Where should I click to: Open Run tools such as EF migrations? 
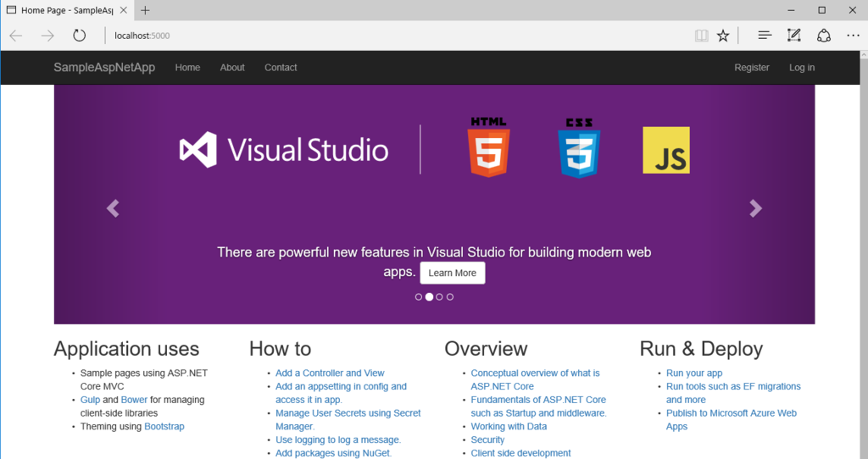point(733,393)
